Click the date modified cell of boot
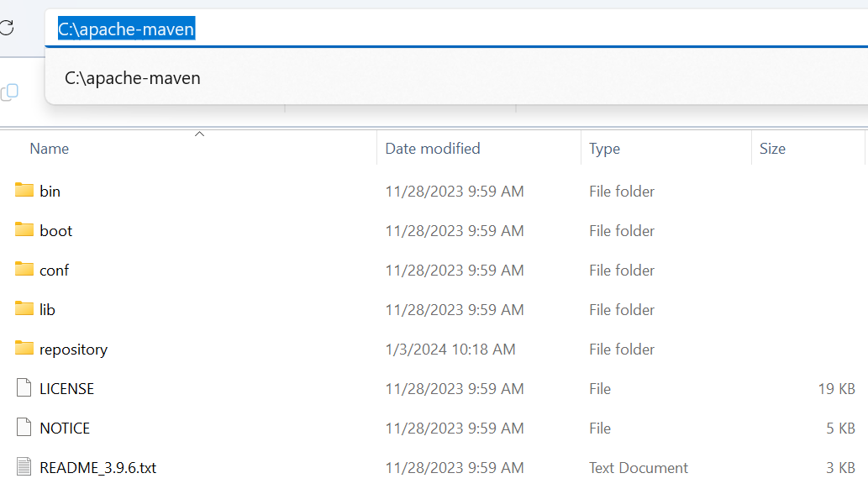 click(455, 230)
